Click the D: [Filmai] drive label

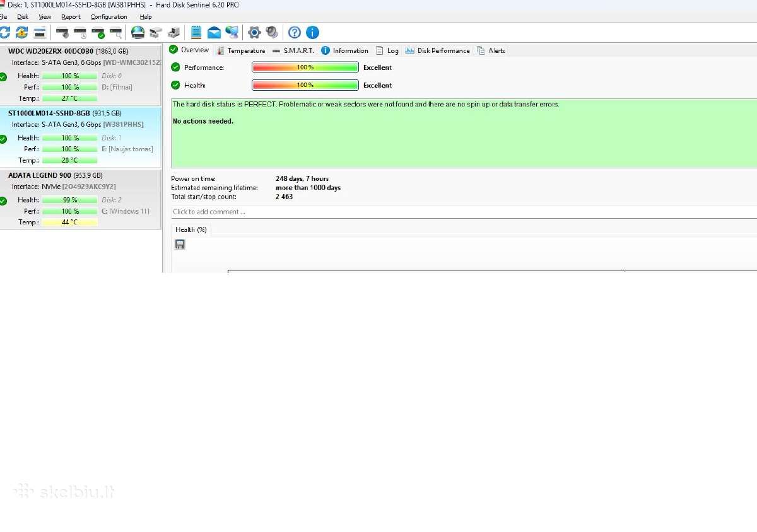pos(117,87)
